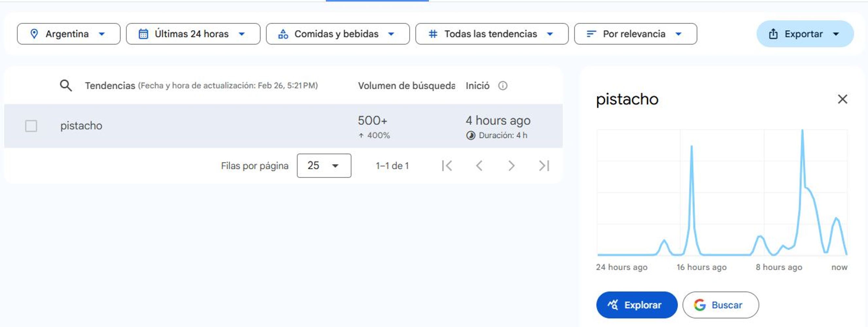Click the info icon next to Inició
The height and width of the screenshot is (327, 868).
502,86
